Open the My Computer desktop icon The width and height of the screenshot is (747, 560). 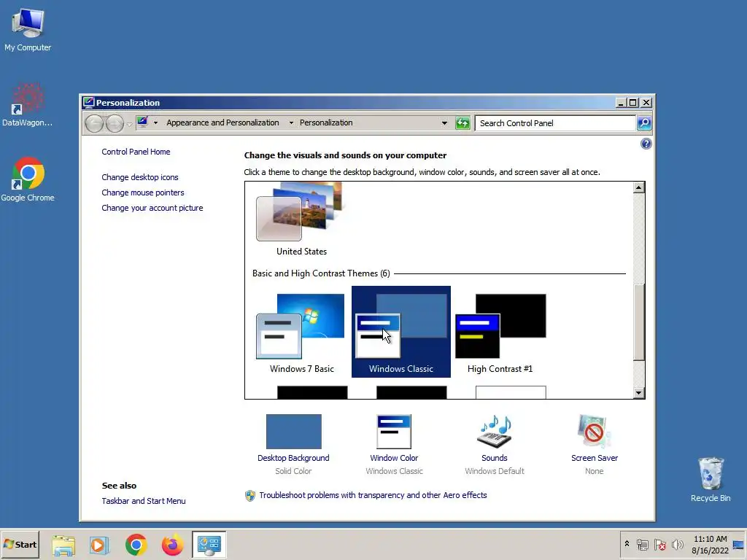point(28,29)
